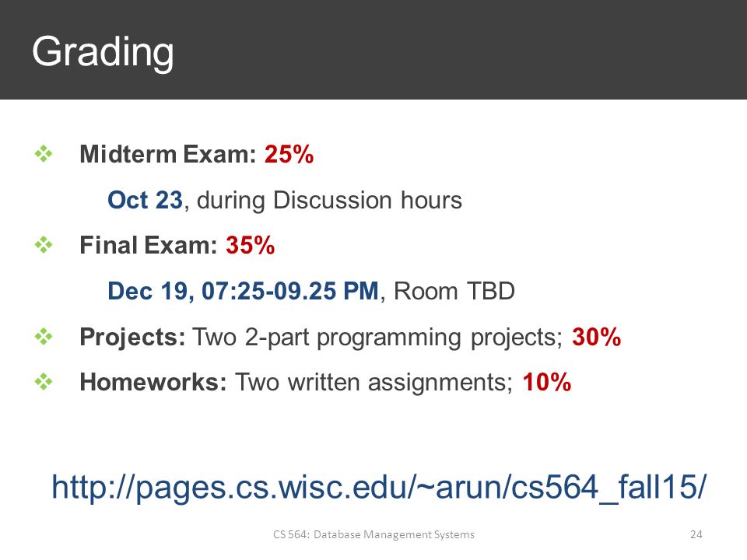The width and height of the screenshot is (747, 560).
Task: Click the Midterm Exam bullet icon
Action: pyautogui.click(x=44, y=153)
